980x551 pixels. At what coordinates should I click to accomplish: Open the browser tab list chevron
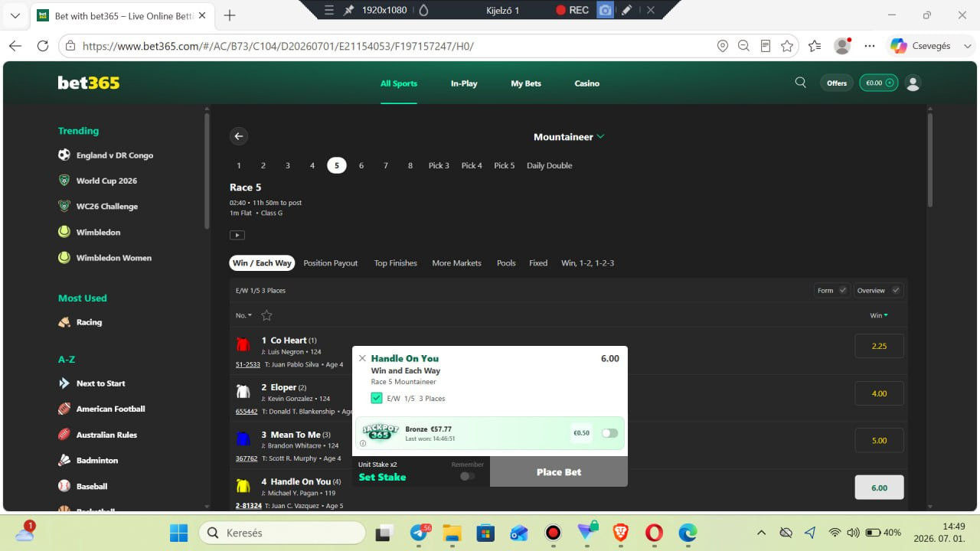coord(15,15)
